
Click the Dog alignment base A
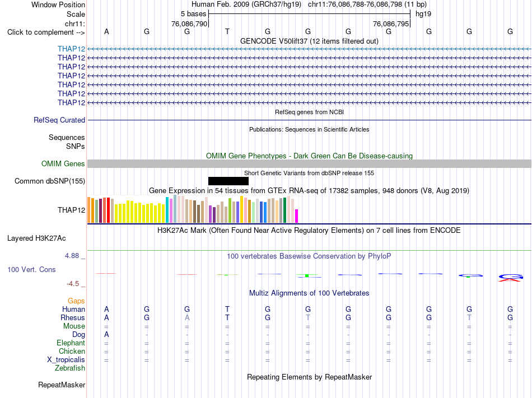click(x=106, y=335)
